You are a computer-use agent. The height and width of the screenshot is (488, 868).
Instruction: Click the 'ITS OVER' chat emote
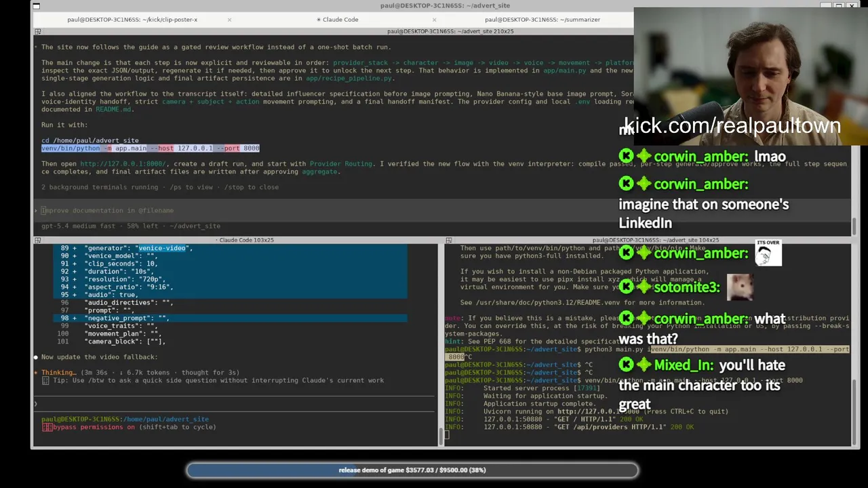click(768, 253)
